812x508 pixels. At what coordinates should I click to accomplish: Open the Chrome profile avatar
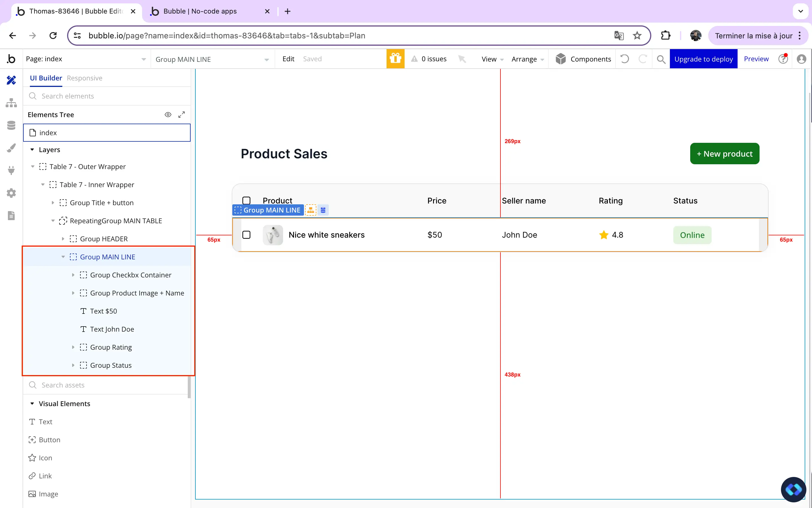point(696,36)
